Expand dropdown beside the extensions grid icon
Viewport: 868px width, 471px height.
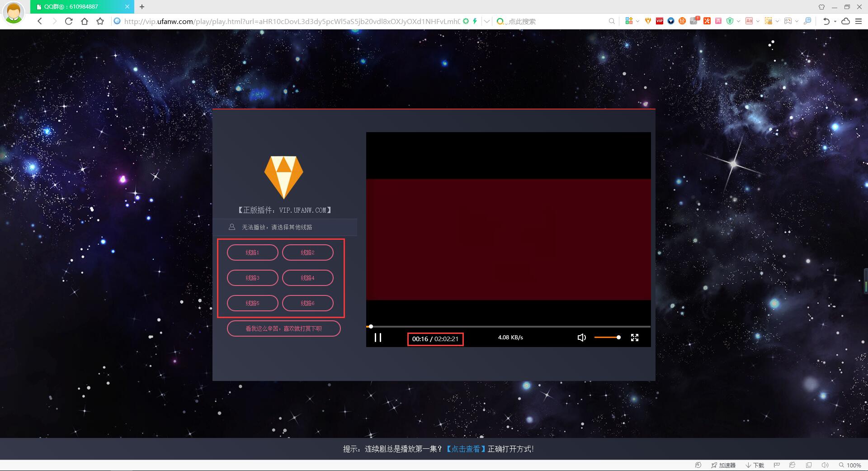pos(637,21)
